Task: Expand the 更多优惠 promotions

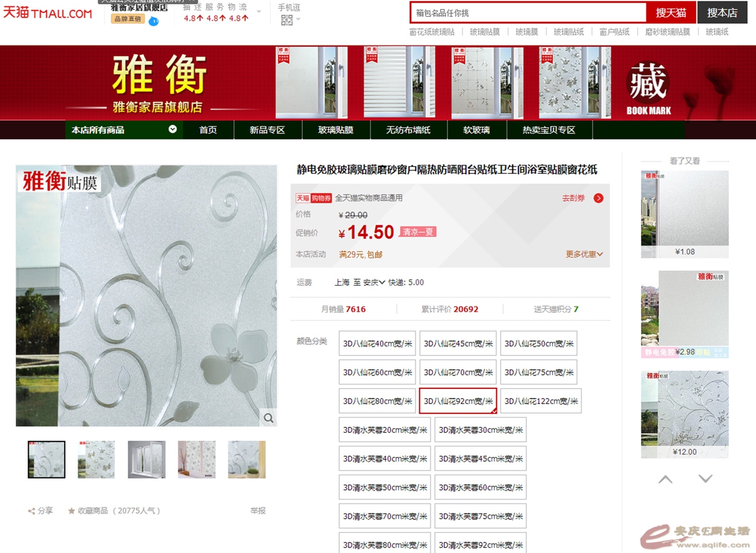Action: point(584,255)
